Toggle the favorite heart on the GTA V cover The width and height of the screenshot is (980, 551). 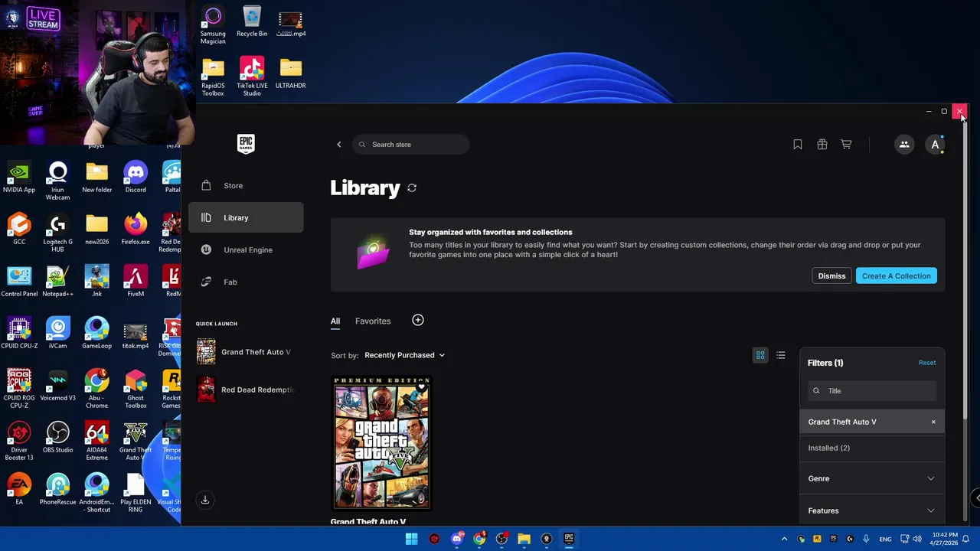coord(422,387)
